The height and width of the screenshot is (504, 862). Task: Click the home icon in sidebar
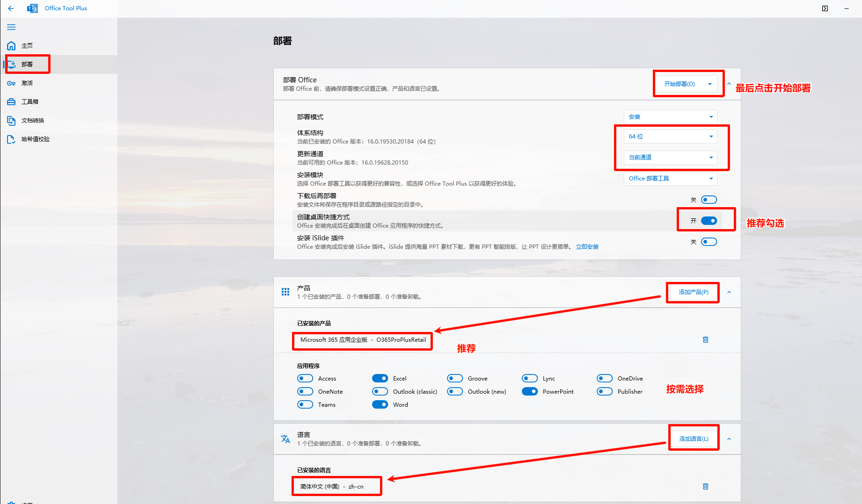click(11, 45)
